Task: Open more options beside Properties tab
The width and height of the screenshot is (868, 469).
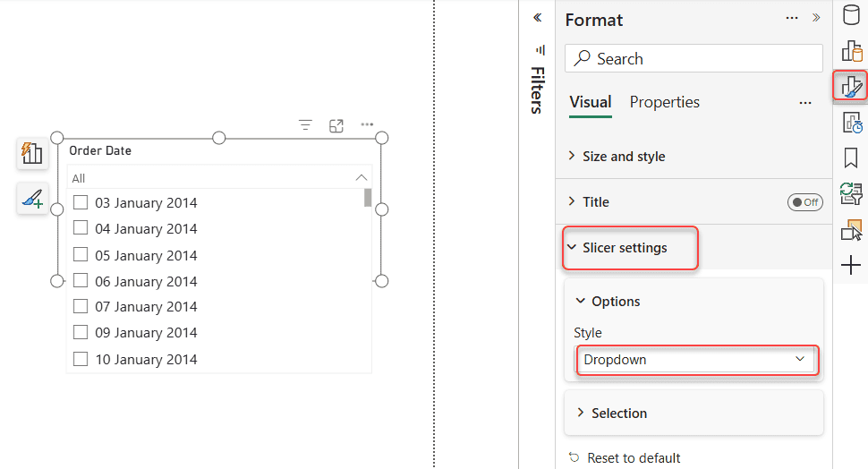Action: (805, 103)
